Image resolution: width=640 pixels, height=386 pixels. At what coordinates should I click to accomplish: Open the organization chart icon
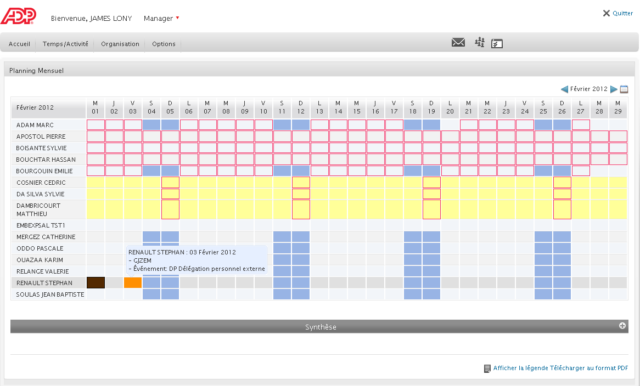pos(480,42)
